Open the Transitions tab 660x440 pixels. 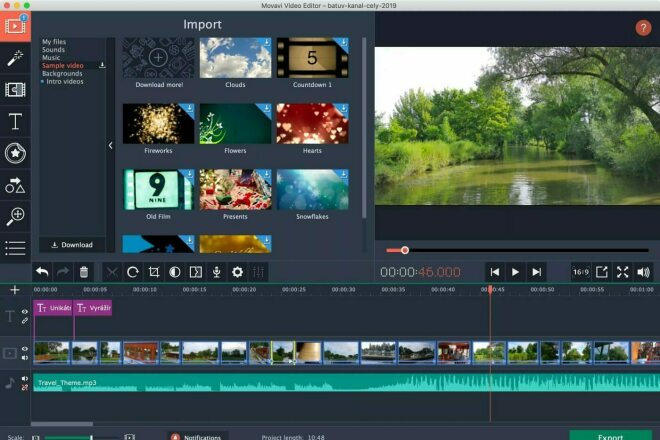point(15,90)
